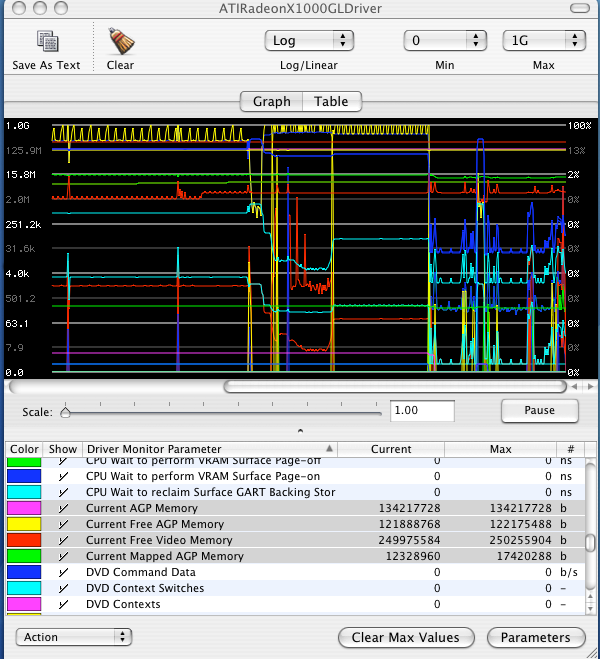
Task: Toggle Show for CPU Wait VRAM Surface Page-on
Action: 63,476
